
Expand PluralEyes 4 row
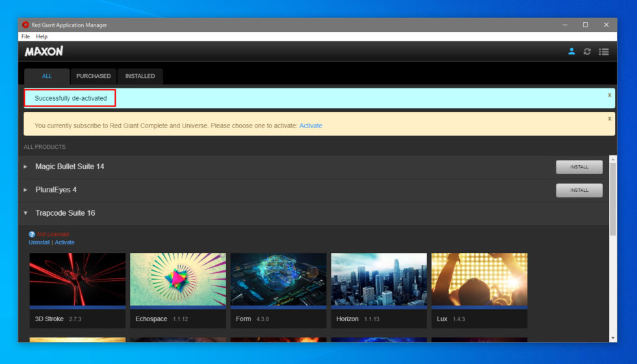[x=25, y=190]
